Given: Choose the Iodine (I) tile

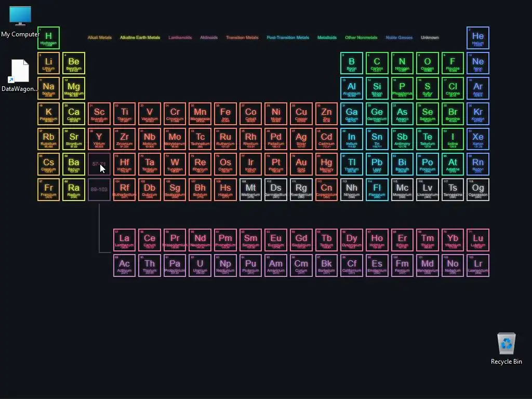Looking at the screenshot, I should (x=453, y=139).
